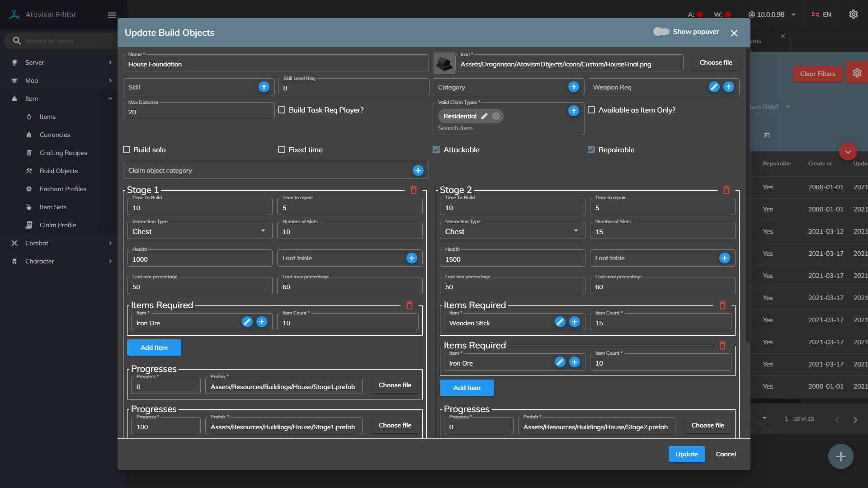The width and height of the screenshot is (868, 488).
Task: Open Stage 1 Interaction Type dropdown
Action: [x=199, y=231]
